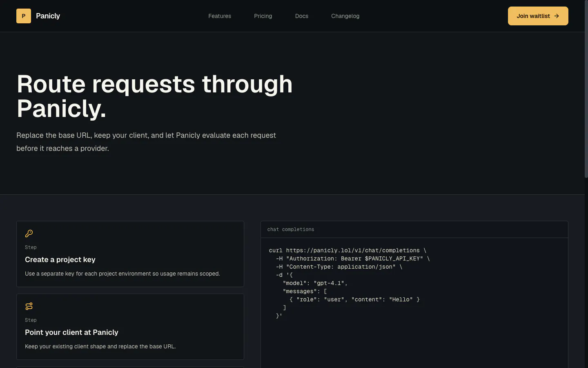The width and height of the screenshot is (588, 368).
Task: Go to the Docs nav link
Action: [x=302, y=16]
